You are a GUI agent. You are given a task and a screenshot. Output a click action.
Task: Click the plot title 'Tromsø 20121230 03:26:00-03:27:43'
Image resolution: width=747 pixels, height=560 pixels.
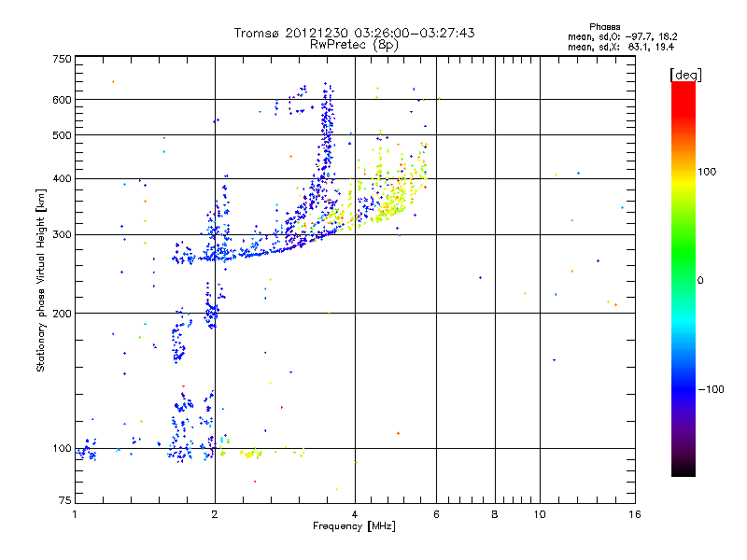point(354,33)
